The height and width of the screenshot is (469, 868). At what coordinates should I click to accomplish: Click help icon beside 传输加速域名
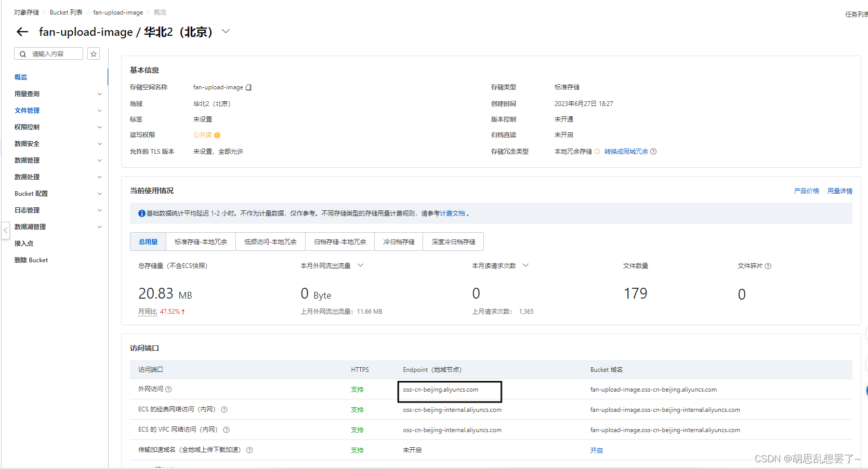click(249, 450)
